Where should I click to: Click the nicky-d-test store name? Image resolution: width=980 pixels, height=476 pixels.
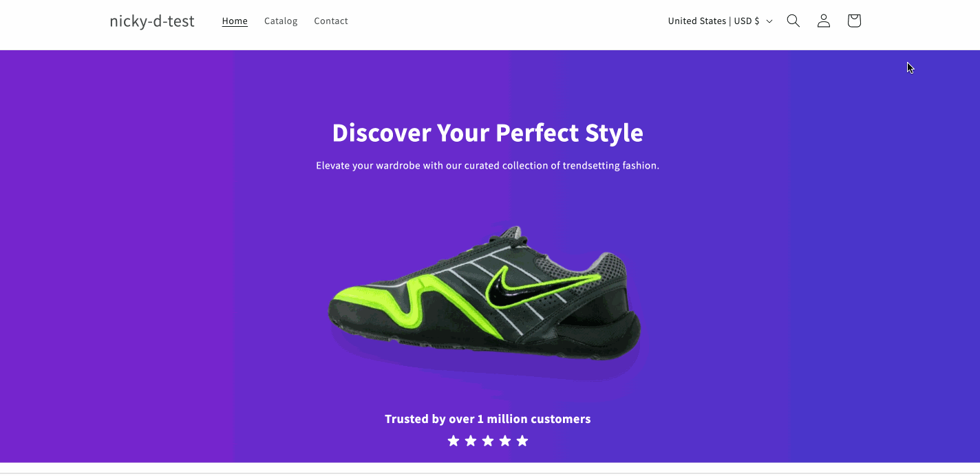[x=152, y=21]
